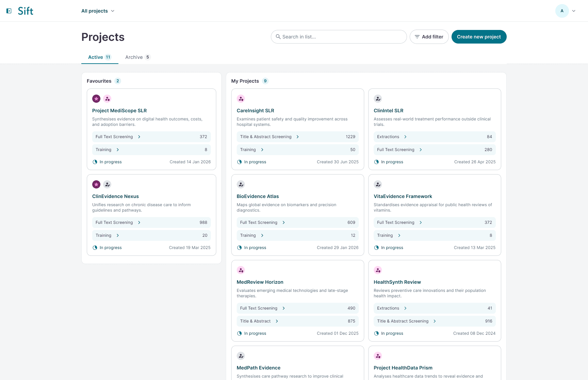The width and height of the screenshot is (588, 380).
Task: Click user-edit icon on BioEvidence Atlas card
Action: point(241,184)
